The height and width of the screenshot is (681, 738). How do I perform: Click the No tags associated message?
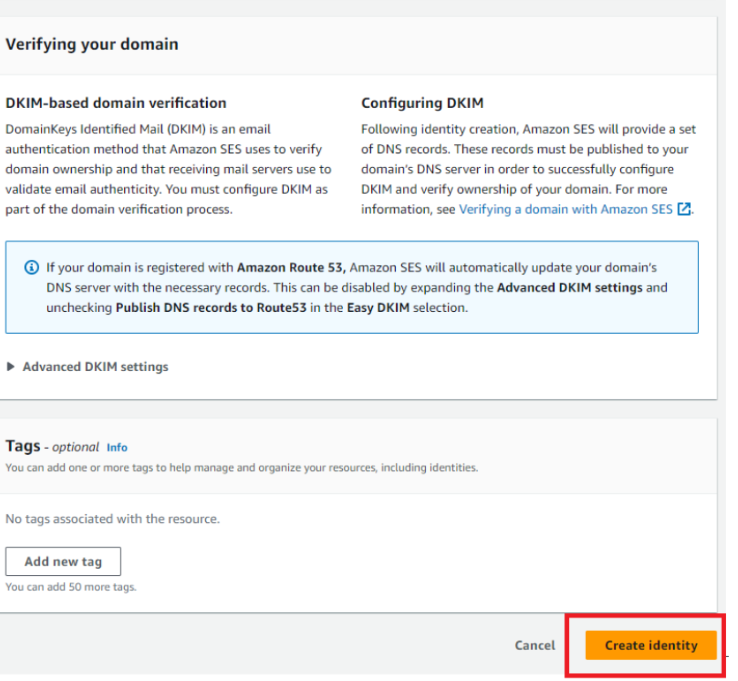click(x=112, y=519)
